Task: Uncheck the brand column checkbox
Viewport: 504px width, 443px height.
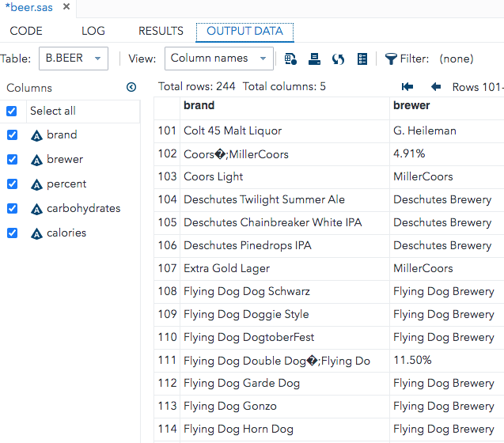Action: 12,135
